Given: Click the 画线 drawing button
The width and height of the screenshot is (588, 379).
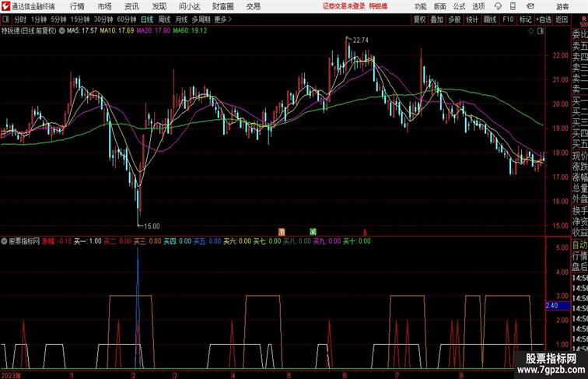Looking at the screenshot, I should coord(490,19).
